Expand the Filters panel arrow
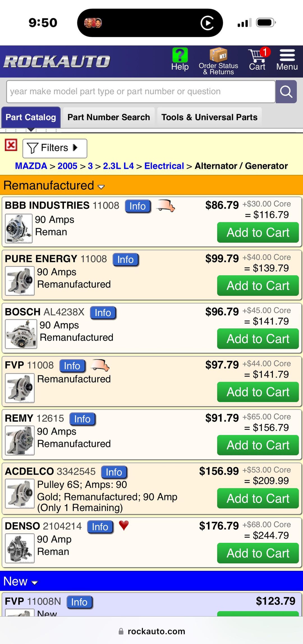 pos(74,148)
